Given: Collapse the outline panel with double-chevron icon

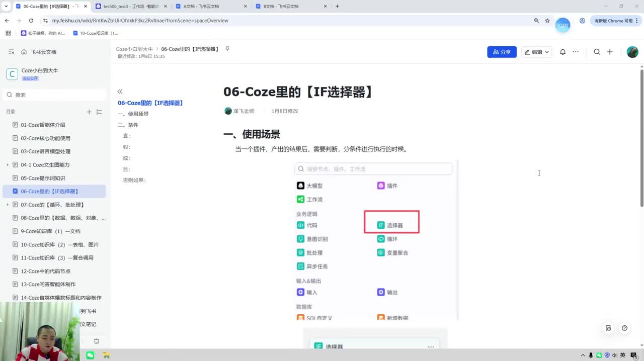Looking at the screenshot, I should pos(120,92).
